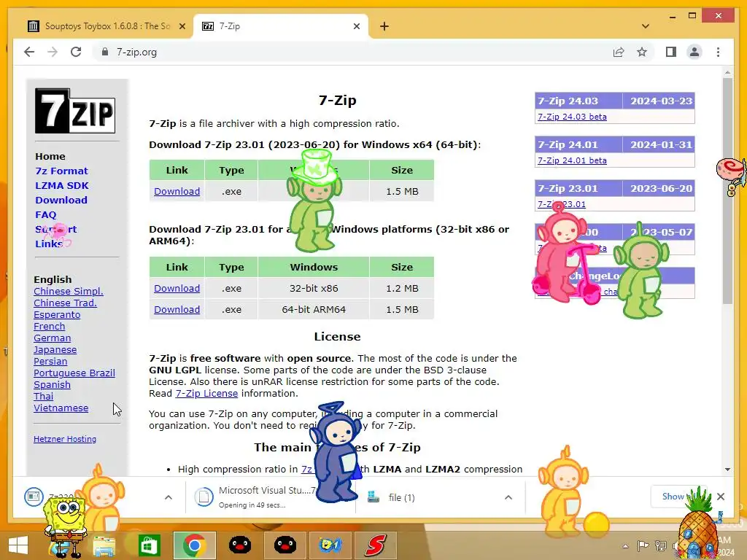The height and width of the screenshot is (560, 747).
Task: Click the padlock site info icon
Action: pyautogui.click(x=105, y=52)
